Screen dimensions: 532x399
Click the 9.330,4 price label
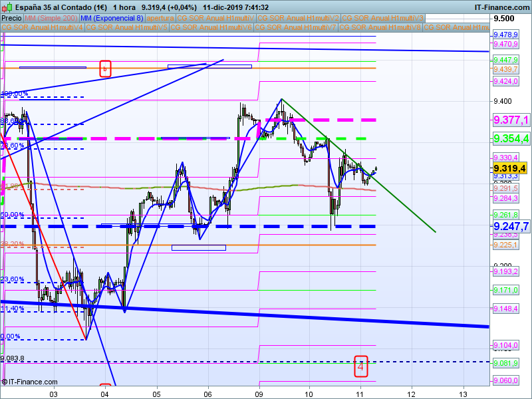tap(505, 158)
